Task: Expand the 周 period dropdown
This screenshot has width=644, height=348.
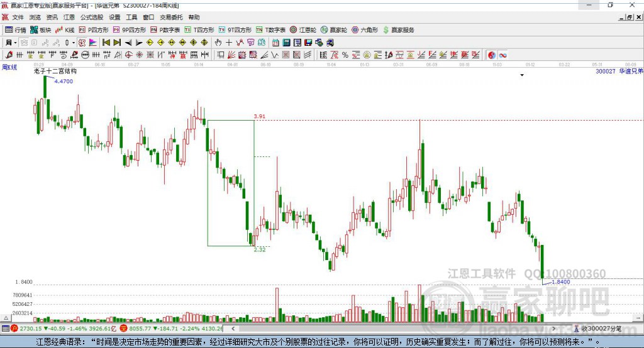Action: tap(16, 43)
